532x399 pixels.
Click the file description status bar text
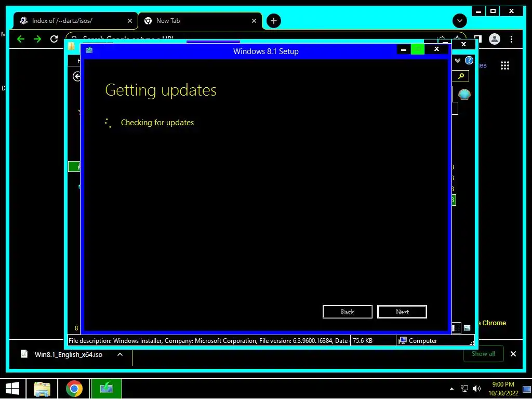[x=208, y=341]
